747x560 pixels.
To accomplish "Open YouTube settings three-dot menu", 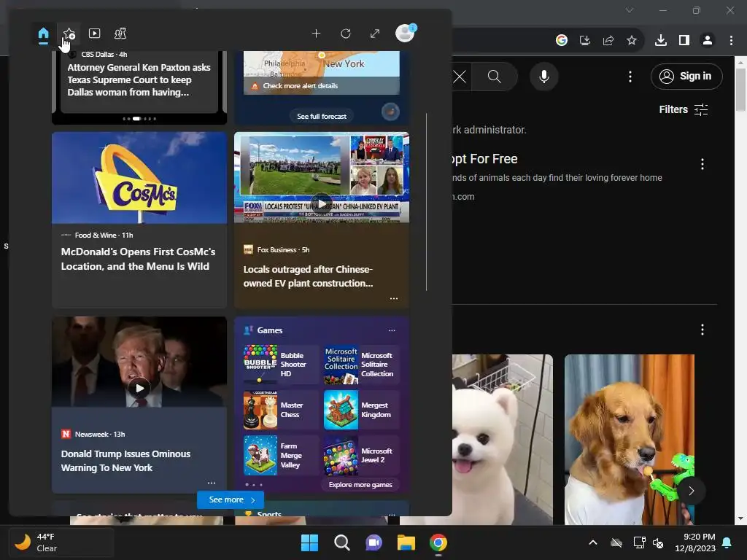I will click(630, 77).
